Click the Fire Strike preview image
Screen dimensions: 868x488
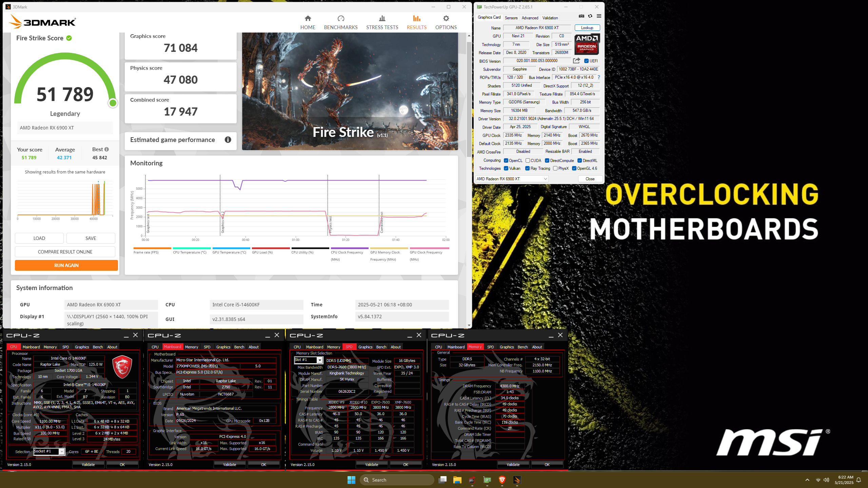pyautogui.click(x=350, y=91)
